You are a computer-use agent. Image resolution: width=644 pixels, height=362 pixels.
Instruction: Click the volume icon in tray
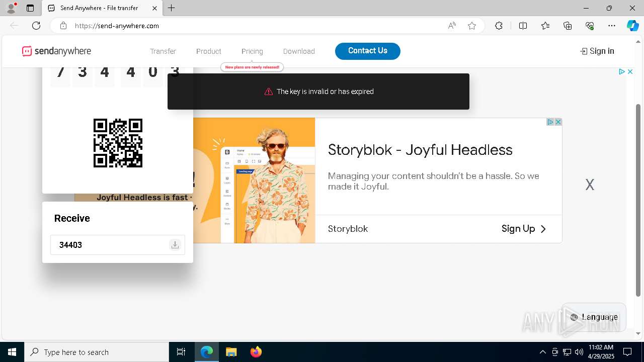pos(579,352)
